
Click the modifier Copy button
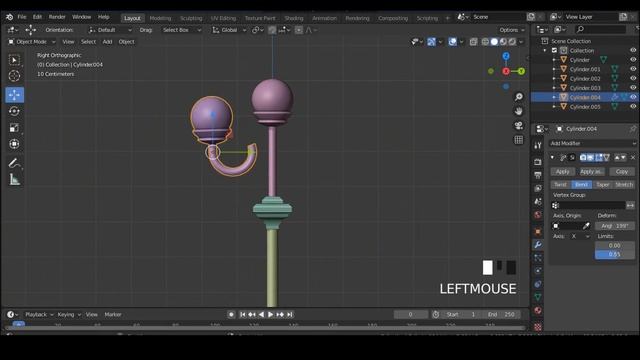622,171
